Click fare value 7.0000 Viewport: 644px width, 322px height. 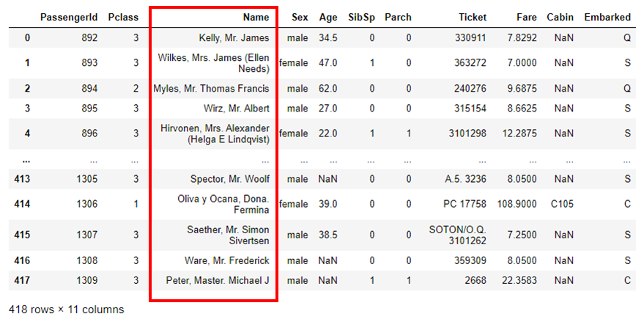(522, 63)
